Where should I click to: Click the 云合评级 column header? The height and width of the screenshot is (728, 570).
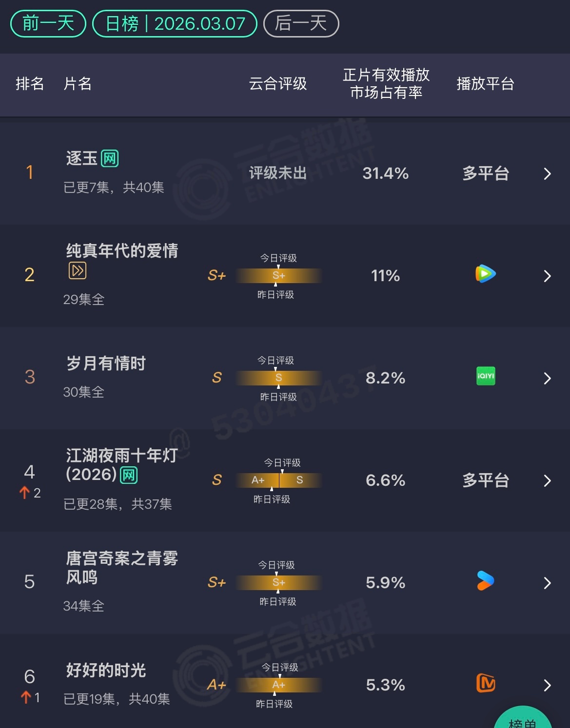[x=277, y=84]
